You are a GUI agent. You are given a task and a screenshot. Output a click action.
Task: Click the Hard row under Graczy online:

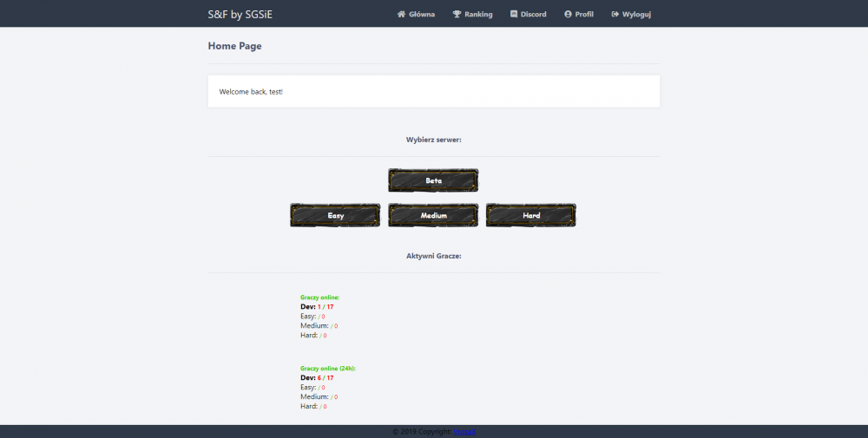click(x=313, y=335)
